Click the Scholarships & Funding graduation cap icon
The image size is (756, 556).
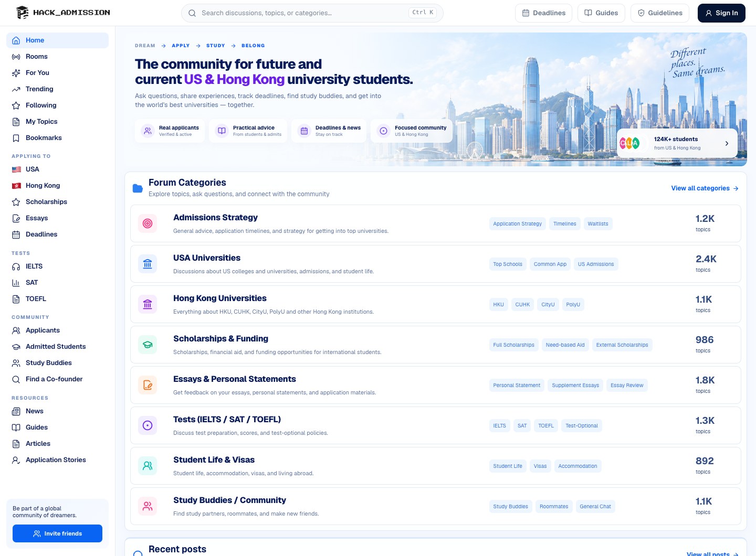pyautogui.click(x=148, y=345)
